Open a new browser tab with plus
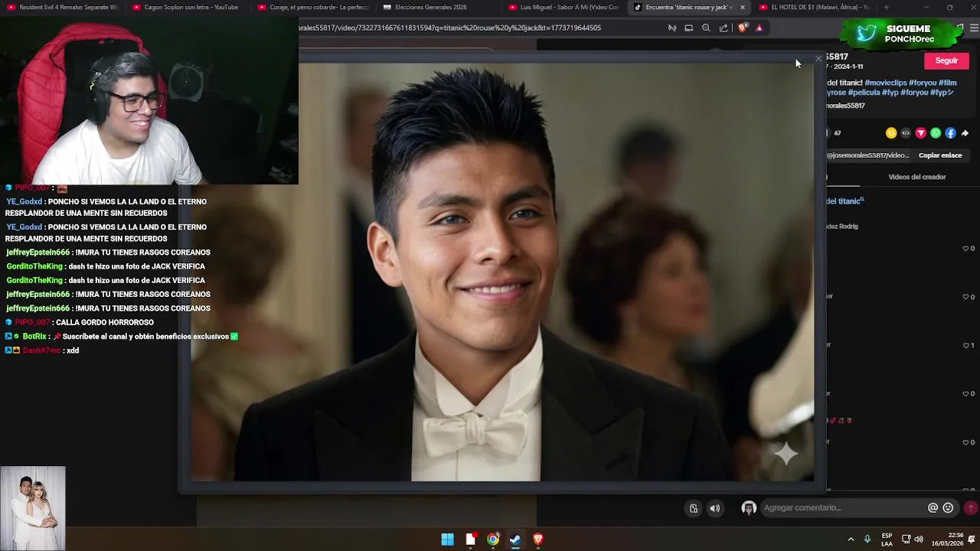This screenshot has width=980, height=551. coord(886,7)
